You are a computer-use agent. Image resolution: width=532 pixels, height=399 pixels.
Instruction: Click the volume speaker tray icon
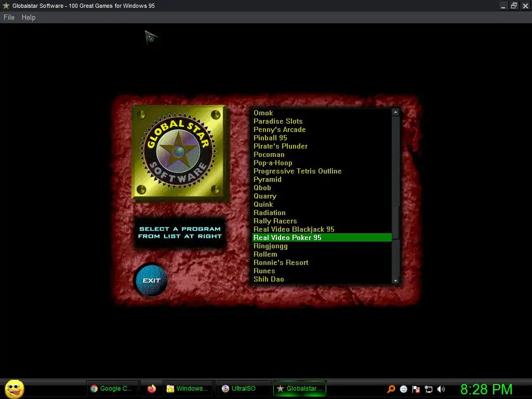[x=441, y=389]
